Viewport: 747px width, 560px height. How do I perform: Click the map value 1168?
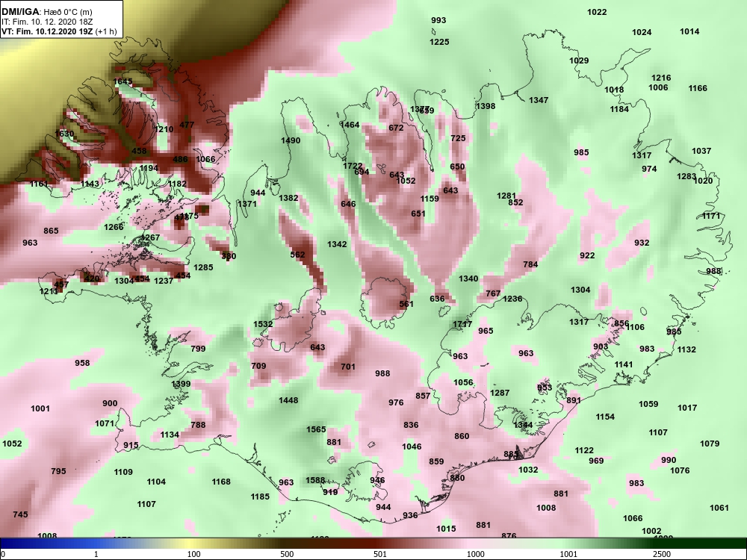(221, 482)
